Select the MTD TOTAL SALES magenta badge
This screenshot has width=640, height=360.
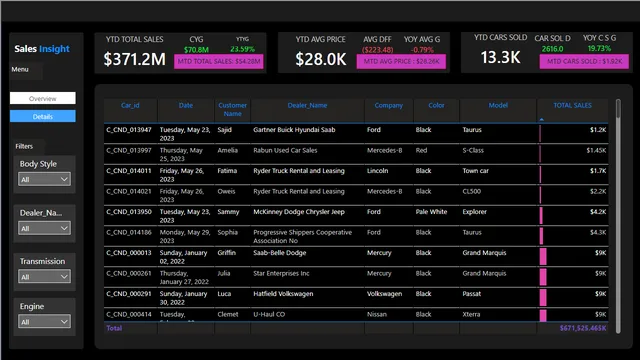click(x=219, y=62)
